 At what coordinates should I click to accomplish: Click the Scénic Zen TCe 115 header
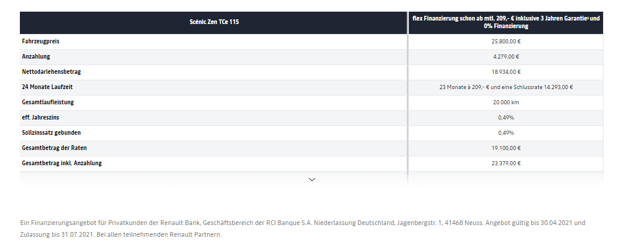pyautogui.click(x=213, y=22)
